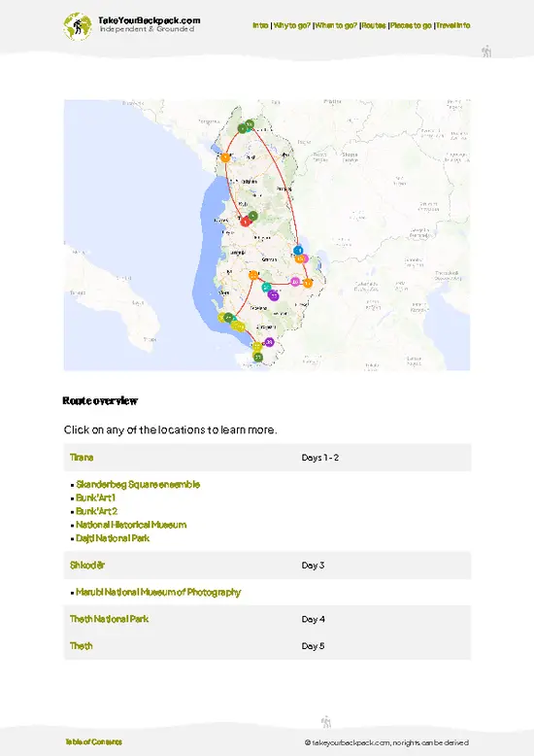This screenshot has width=534, height=756.
Task: Go to the Table of Contents
Action: (x=93, y=742)
